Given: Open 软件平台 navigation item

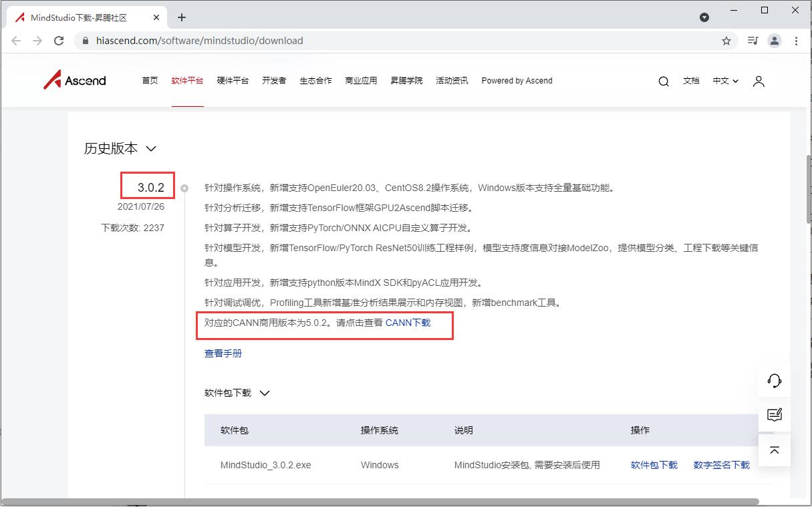Looking at the screenshot, I should tap(187, 81).
